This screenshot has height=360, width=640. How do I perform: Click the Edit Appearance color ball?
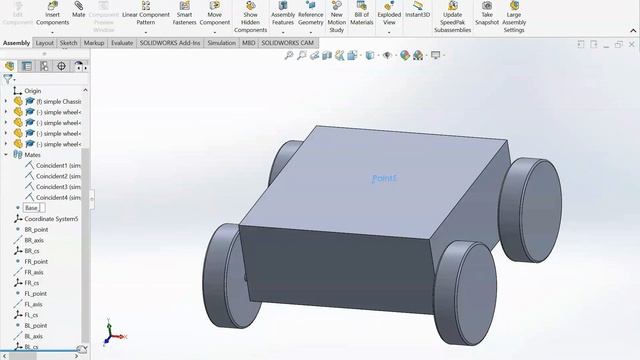(405, 56)
